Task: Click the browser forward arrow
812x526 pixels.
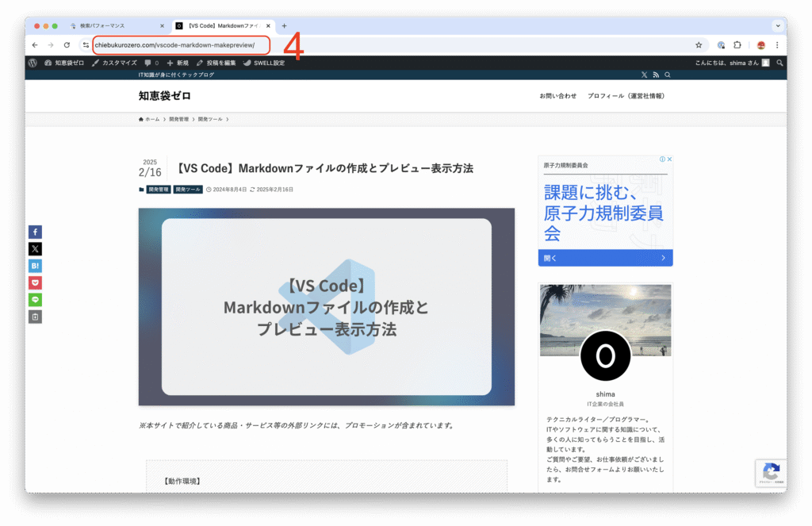Action: (51, 45)
